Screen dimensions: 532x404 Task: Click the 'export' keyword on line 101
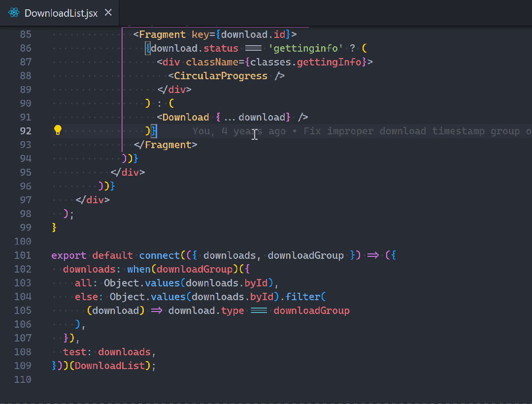(x=68, y=255)
